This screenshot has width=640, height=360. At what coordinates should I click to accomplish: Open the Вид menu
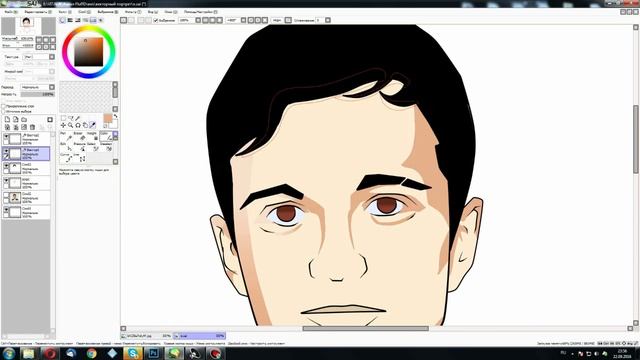pos(153,12)
